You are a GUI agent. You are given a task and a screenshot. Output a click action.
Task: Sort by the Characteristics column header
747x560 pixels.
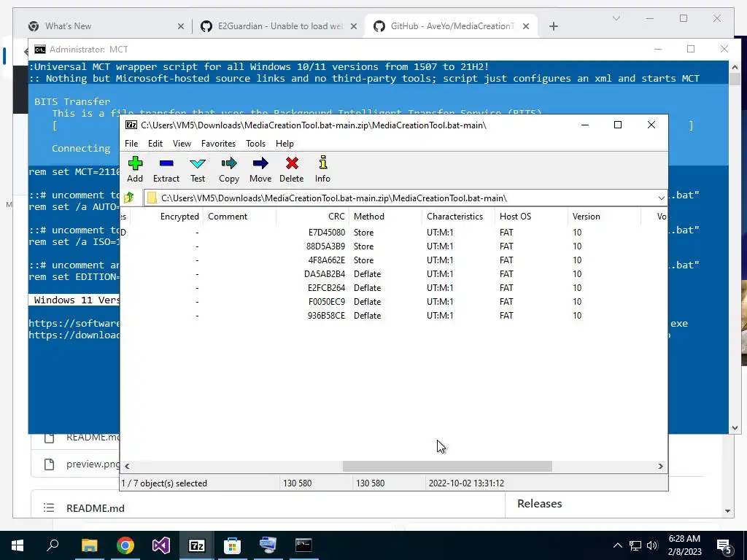click(x=458, y=216)
